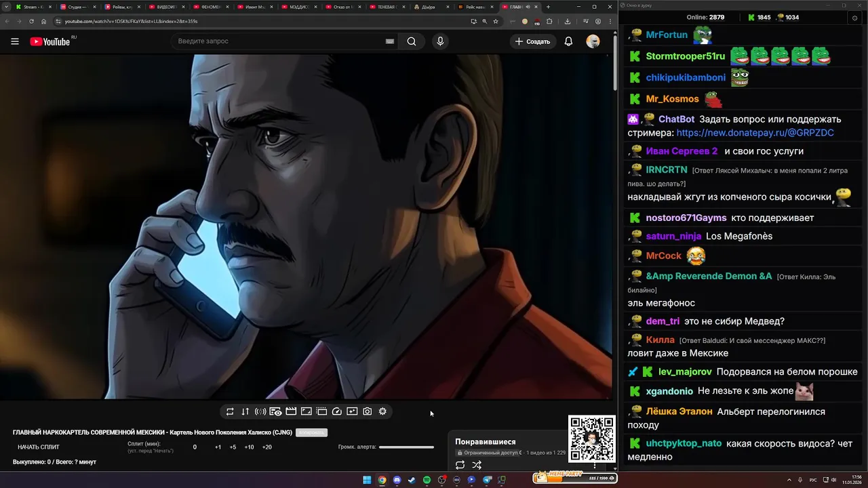
Task: Toggle playlist loop in 'Понравившиеся' panel
Action: [x=460, y=465]
